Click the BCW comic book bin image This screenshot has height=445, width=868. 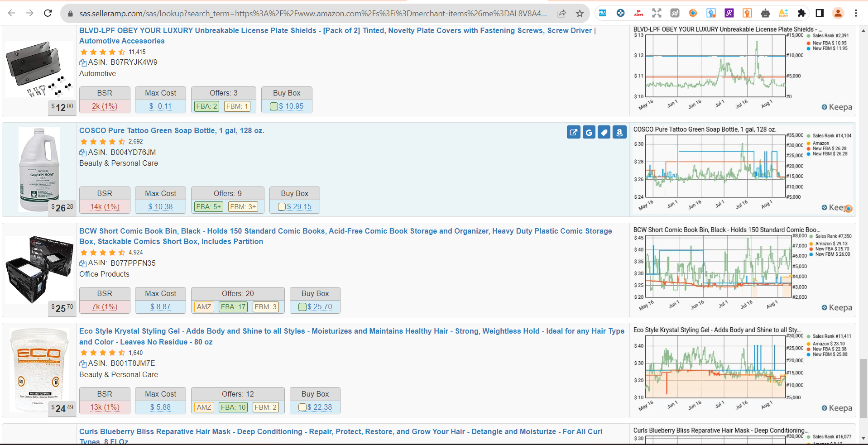pyautogui.click(x=39, y=269)
